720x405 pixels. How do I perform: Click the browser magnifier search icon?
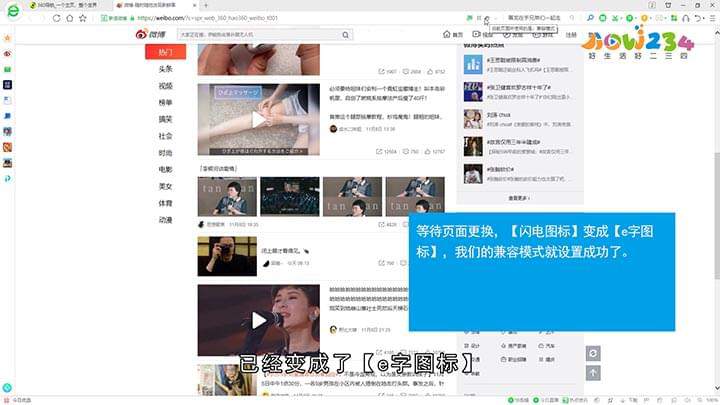pos(590,18)
